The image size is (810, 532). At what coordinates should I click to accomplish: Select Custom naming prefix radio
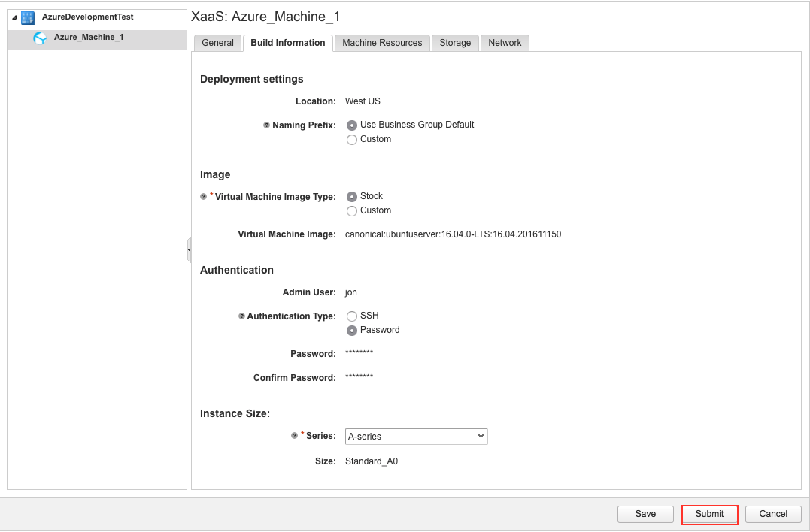[x=352, y=140]
